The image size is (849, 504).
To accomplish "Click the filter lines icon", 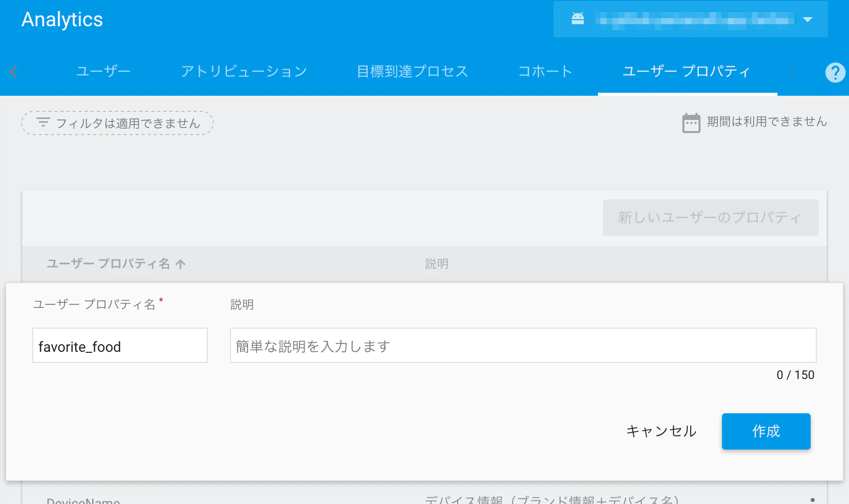I will 43,122.
